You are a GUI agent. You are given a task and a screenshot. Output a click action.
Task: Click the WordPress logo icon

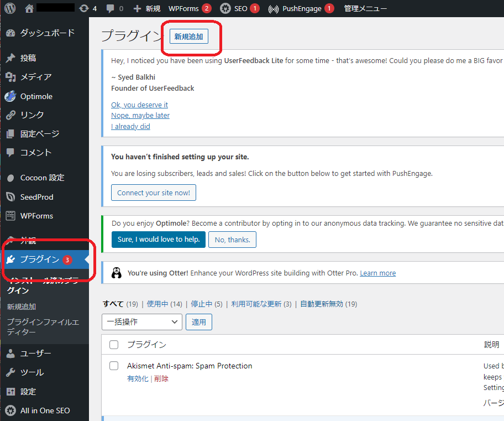[x=10, y=8]
